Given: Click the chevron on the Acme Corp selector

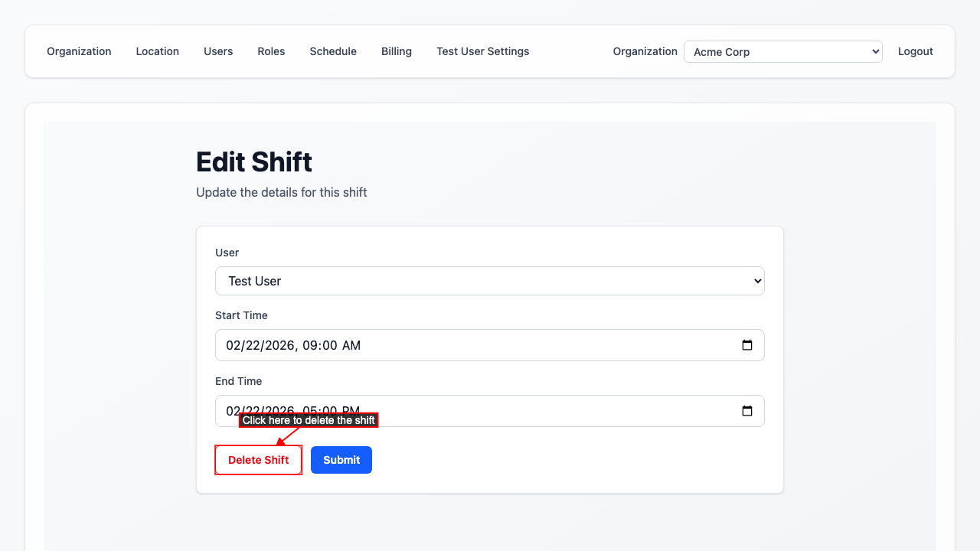Looking at the screenshot, I should [874, 51].
